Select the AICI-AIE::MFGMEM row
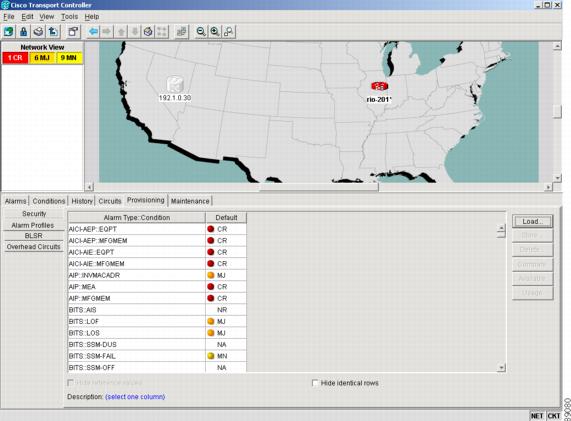Screen dimensions: 571x421 click(157, 264)
